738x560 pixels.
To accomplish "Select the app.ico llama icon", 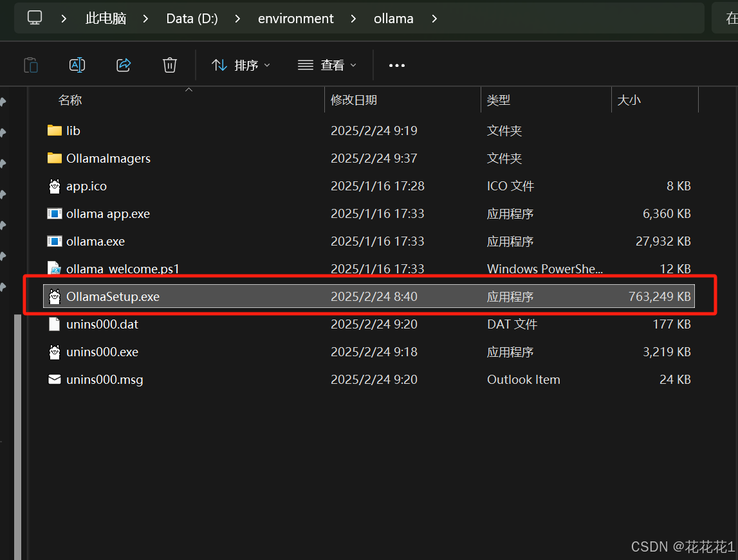I will (55, 186).
